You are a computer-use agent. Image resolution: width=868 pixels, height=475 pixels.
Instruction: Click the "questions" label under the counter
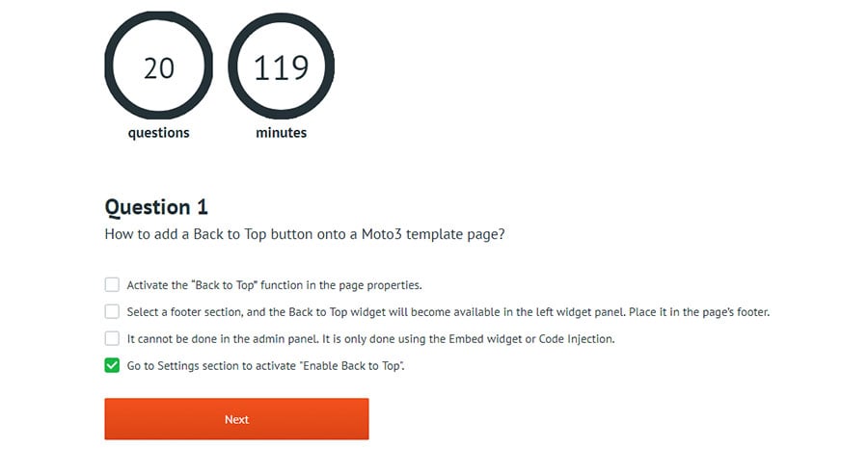(x=158, y=133)
